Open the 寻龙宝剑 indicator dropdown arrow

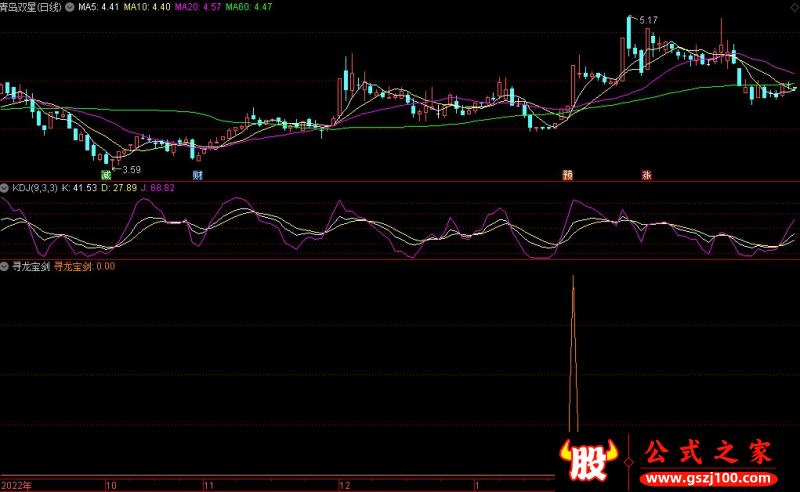pyautogui.click(x=5, y=267)
